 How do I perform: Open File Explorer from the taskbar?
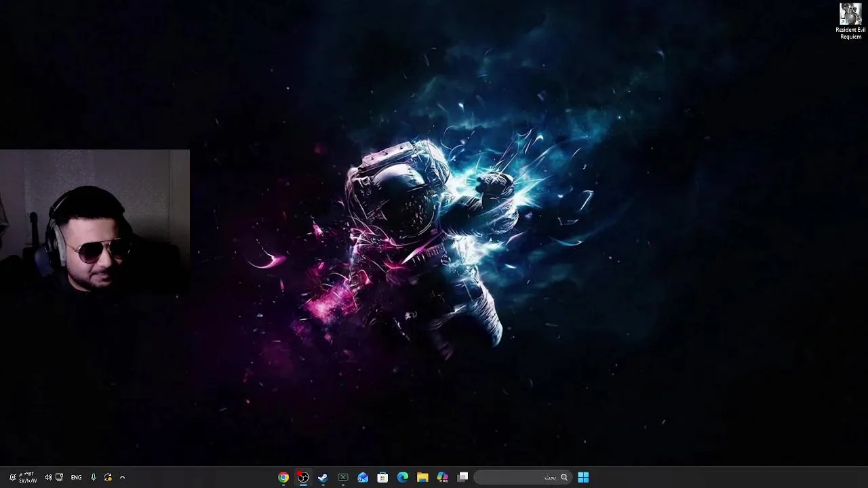coord(422,477)
